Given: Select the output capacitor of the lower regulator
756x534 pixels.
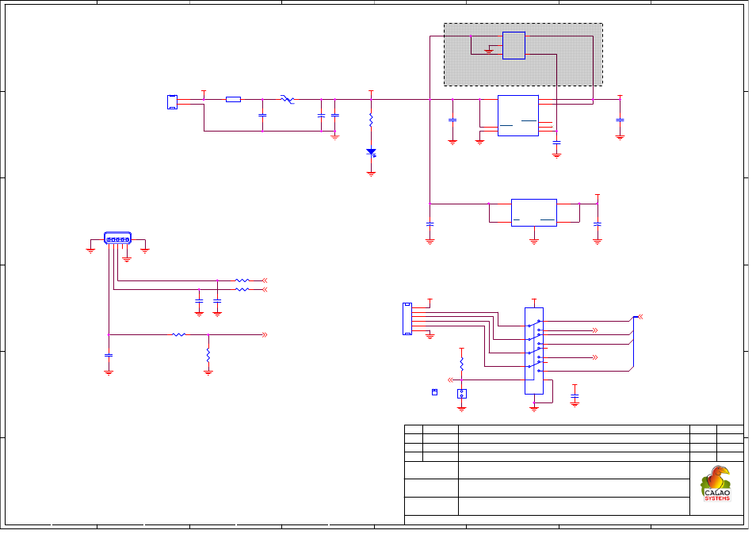Looking at the screenshot, I should click(x=598, y=224).
